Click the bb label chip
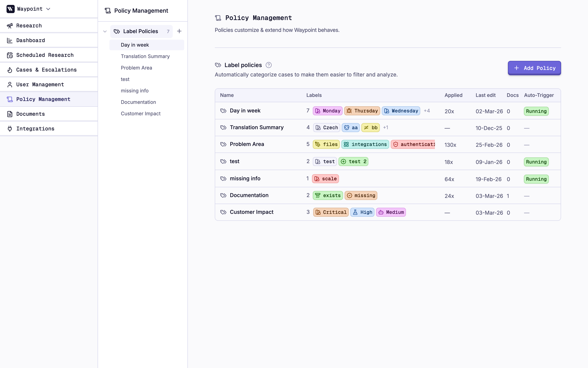588x368 pixels. (x=371, y=128)
